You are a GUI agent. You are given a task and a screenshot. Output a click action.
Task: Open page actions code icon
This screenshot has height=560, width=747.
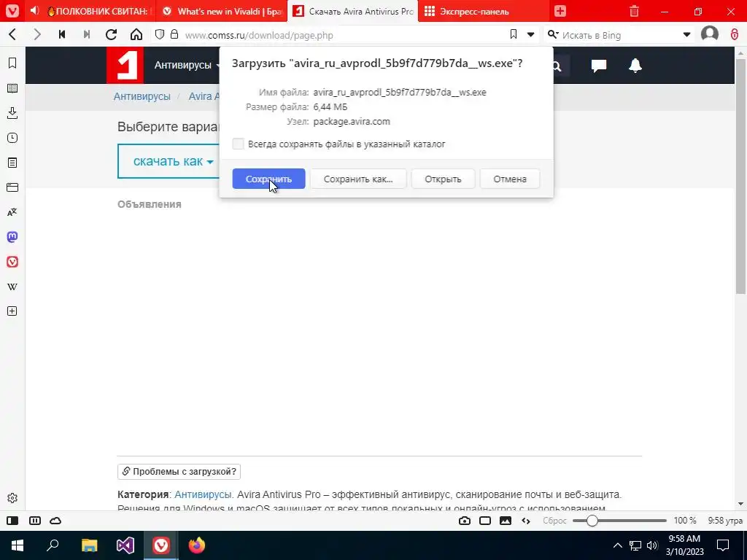coord(526,521)
